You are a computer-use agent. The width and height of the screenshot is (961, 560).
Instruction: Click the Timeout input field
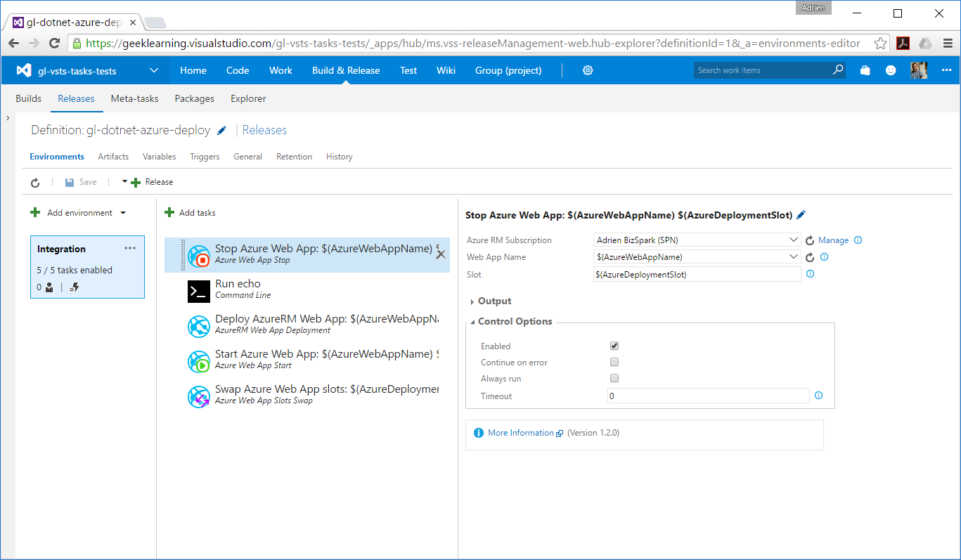click(x=709, y=396)
